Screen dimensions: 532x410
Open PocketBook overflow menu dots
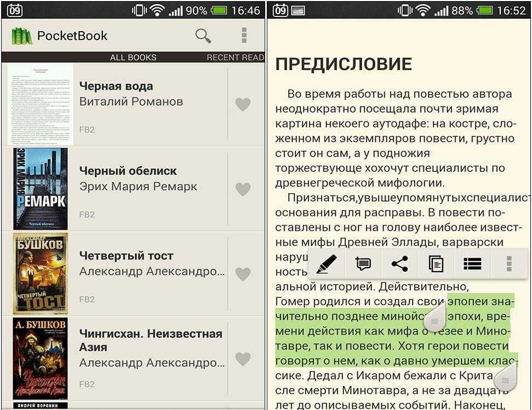tap(244, 35)
